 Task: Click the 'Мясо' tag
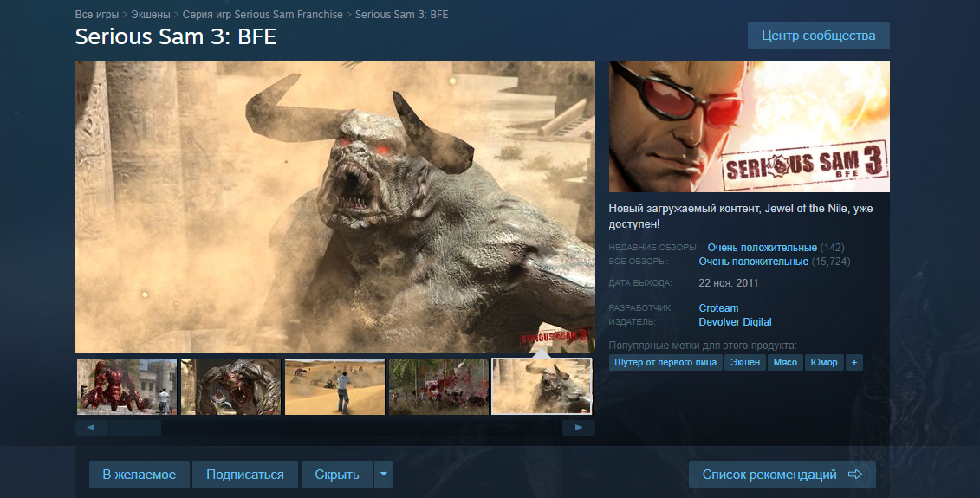[785, 362]
